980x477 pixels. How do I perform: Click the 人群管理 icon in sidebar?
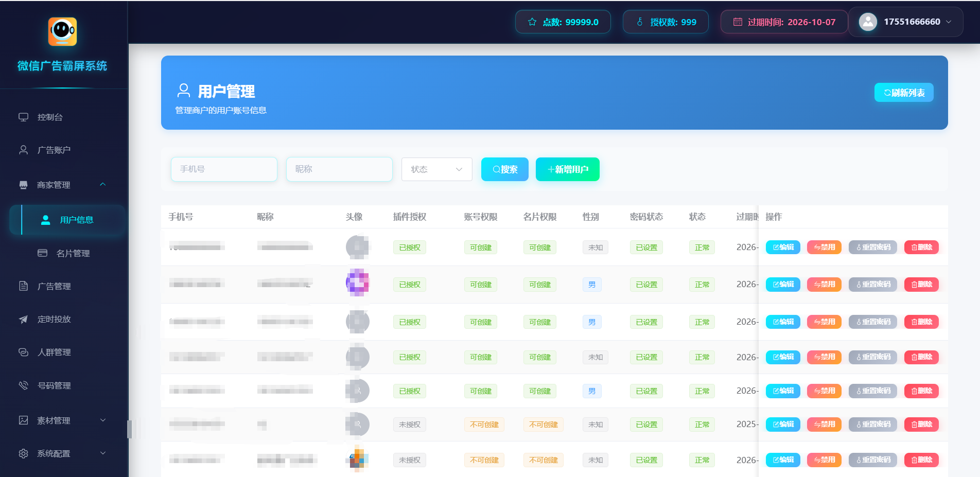point(24,352)
